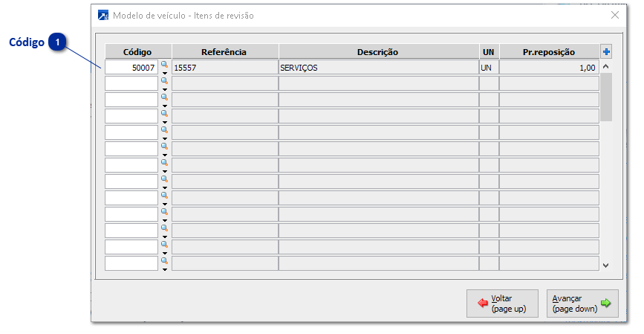This screenshot has width=644, height=334.
Task: Click the grid scroll-up arrow
Action: (606, 66)
